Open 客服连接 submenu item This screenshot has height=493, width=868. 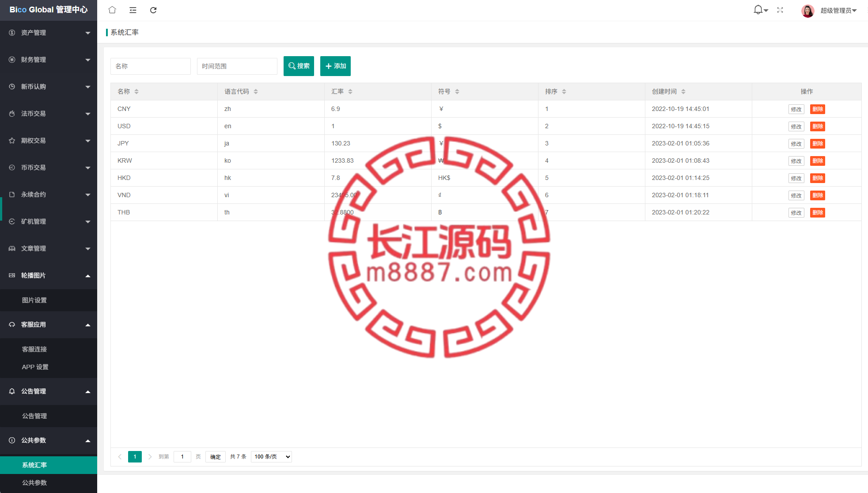click(34, 349)
